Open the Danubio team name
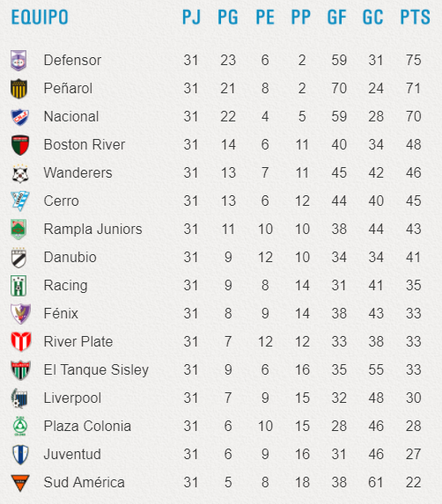This screenshot has width=442, height=504. (x=70, y=257)
